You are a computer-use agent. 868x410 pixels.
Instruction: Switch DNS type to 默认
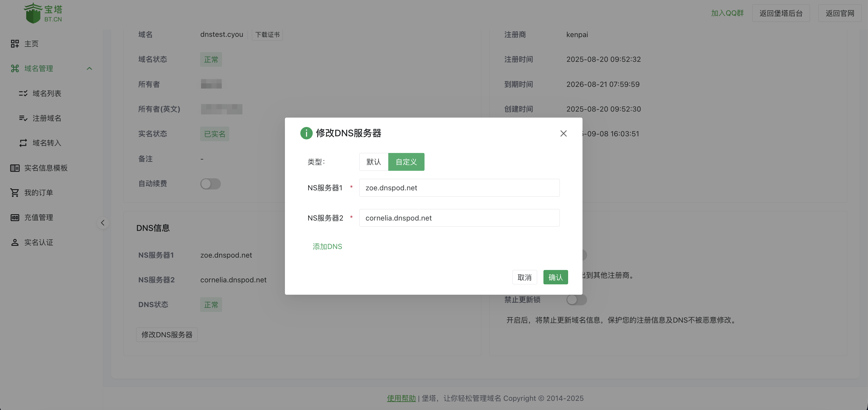pyautogui.click(x=373, y=162)
